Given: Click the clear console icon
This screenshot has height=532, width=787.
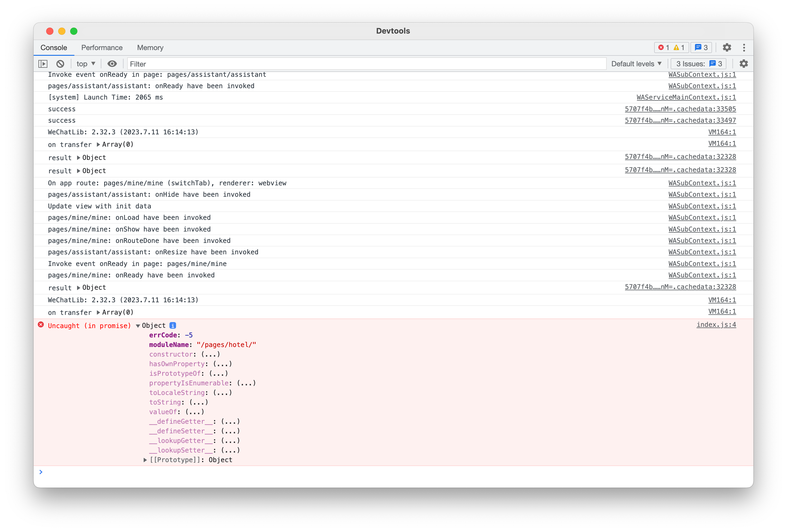Looking at the screenshot, I should pyautogui.click(x=60, y=64).
